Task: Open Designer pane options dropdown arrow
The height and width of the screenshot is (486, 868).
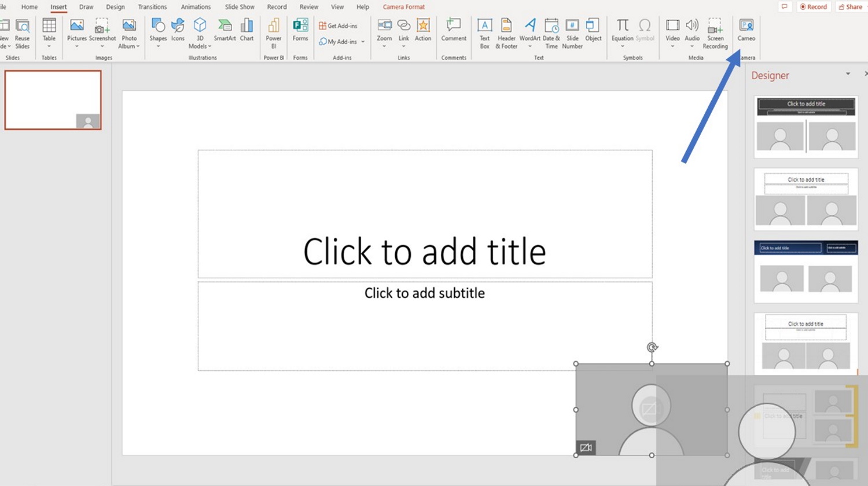Action: [848, 74]
